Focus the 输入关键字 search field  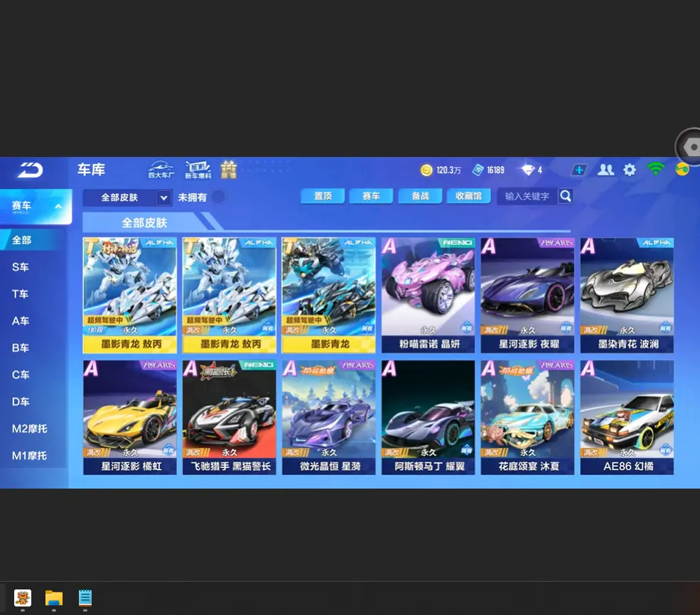(527, 196)
